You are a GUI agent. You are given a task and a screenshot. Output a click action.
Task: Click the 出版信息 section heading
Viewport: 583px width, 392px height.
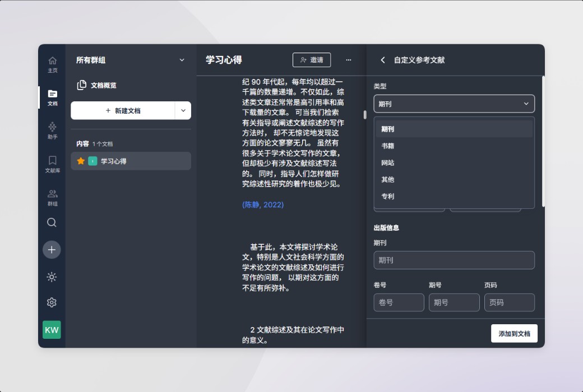[386, 228]
